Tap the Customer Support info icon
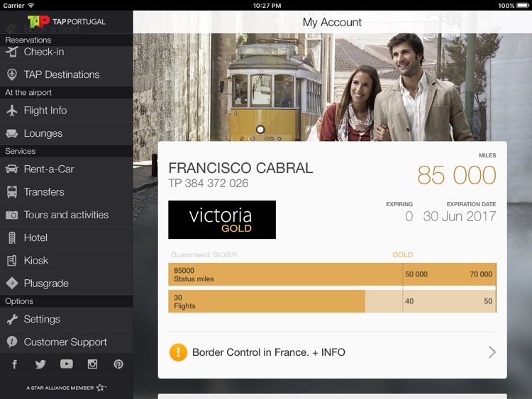 (12, 342)
